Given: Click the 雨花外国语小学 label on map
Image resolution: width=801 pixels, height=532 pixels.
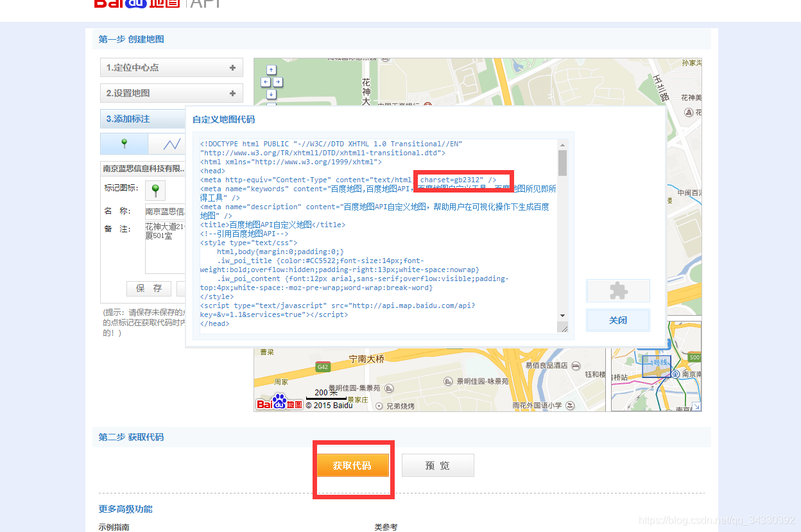Looking at the screenshot, I should tap(537, 406).
